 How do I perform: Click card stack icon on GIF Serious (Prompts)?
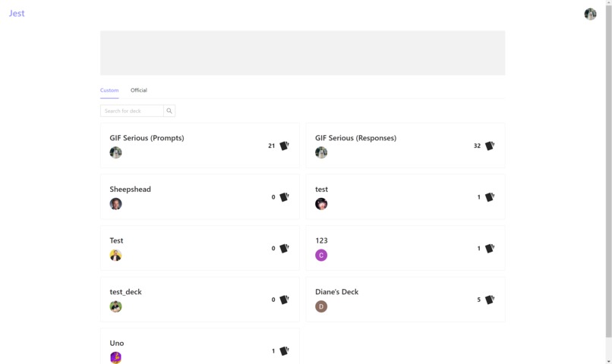click(284, 146)
